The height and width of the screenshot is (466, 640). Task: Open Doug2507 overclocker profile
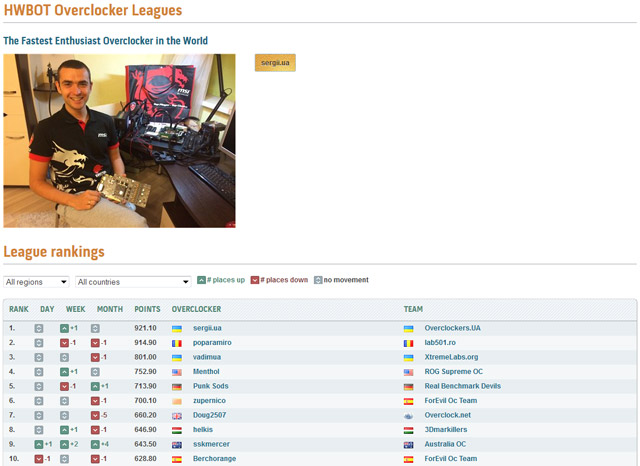tap(209, 415)
